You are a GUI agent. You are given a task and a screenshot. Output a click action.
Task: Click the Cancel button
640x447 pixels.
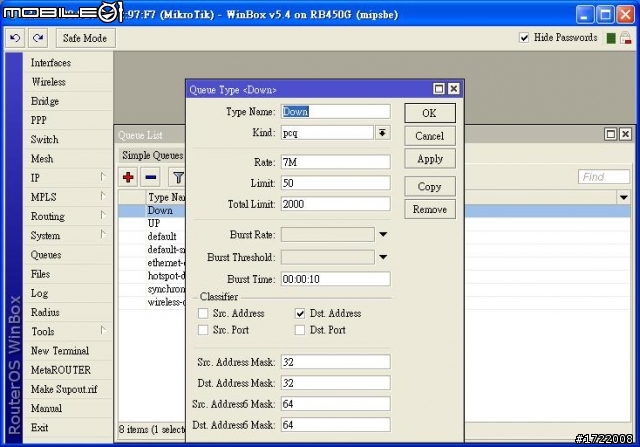point(430,136)
